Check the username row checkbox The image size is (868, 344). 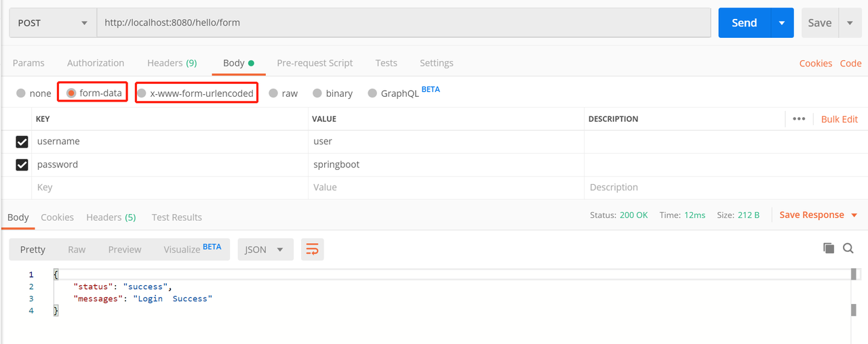[x=22, y=142]
